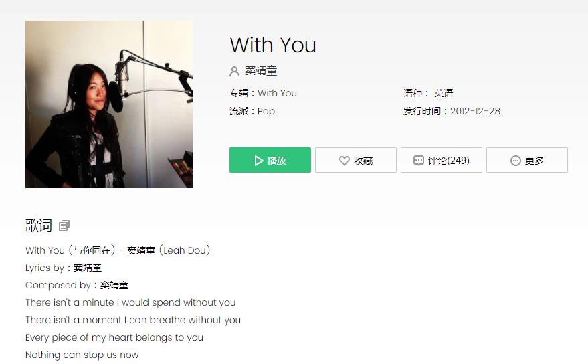Click the green 播放 play button
The height and width of the screenshot is (364, 588).
click(x=270, y=160)
